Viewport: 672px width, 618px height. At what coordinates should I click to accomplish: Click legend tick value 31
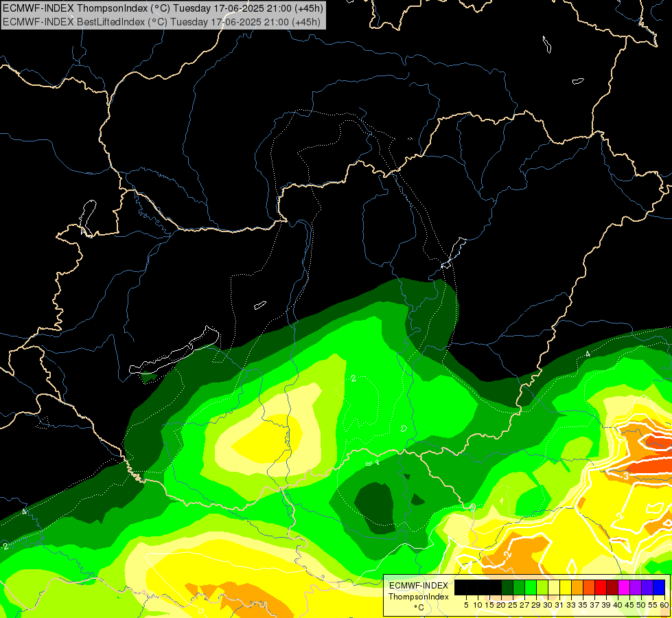[559, 605]
